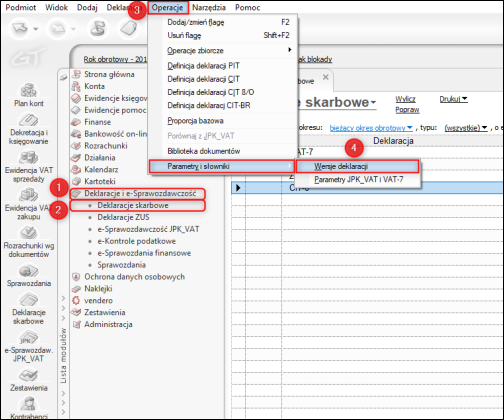The width and height of the screenshot is (504, 420).
Task: Select Ochrona danych osobowych module
Action: pyautogui.click(x=134, y=277)
